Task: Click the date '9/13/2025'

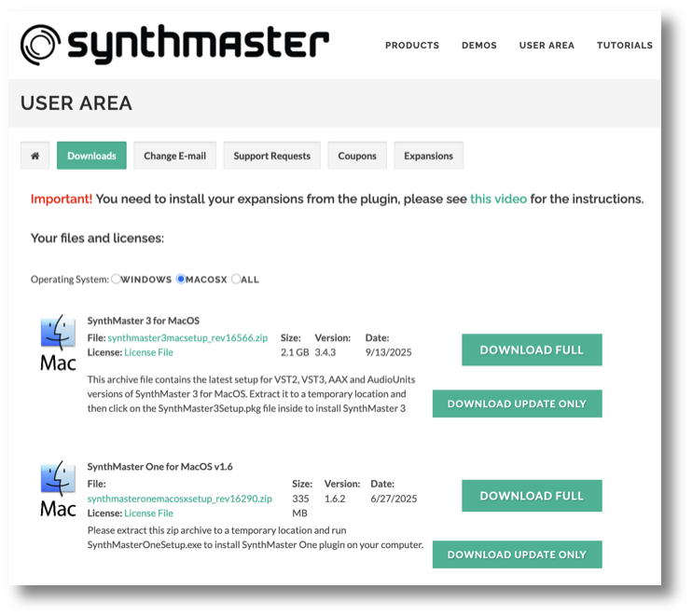Action: [388, 352]
